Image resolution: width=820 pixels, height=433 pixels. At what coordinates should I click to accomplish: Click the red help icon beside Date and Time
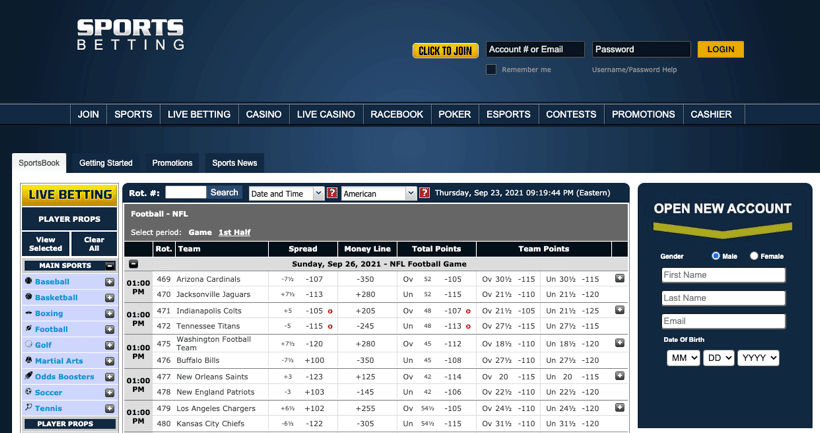pos(332,193)
